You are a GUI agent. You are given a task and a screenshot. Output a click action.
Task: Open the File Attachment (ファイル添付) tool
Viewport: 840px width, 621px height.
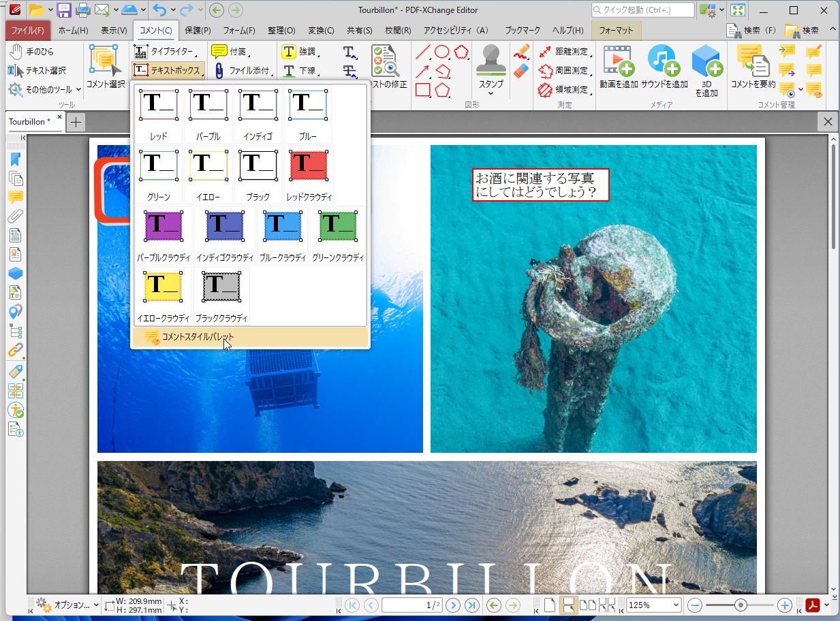point(243,71)
